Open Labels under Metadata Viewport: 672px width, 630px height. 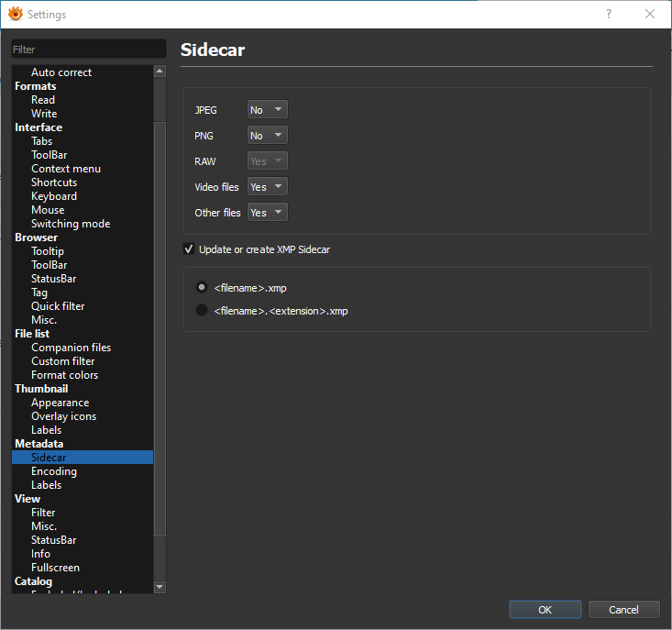[x=46, y=485]
